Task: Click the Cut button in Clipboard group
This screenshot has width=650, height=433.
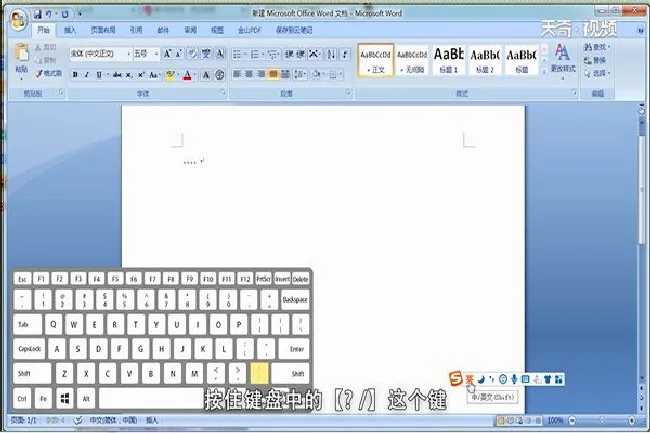Action: tap(46, 47)
